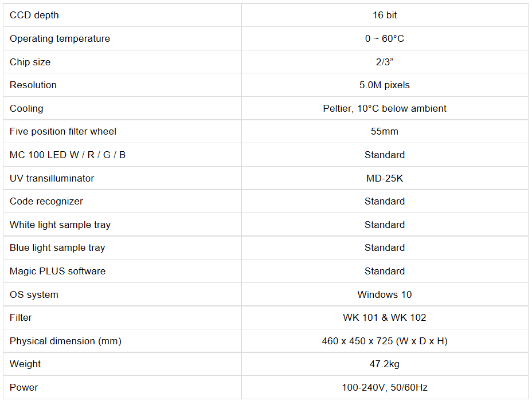Click the Magic PLUS software label

(57, 271)
